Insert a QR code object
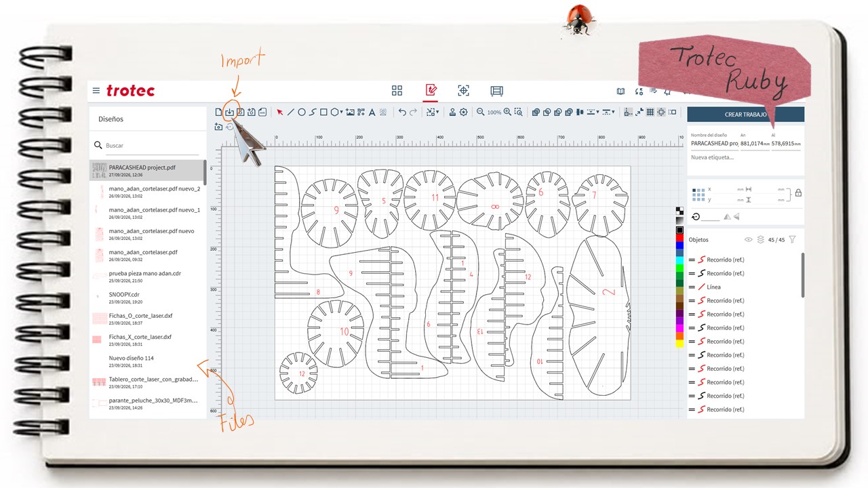This screenshot has height=488, width=868. tap(361, 112)
